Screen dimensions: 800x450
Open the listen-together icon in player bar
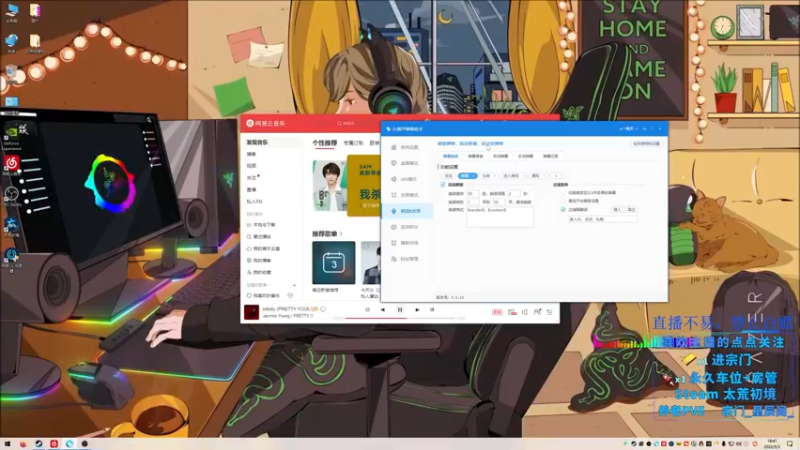(537, 312)
